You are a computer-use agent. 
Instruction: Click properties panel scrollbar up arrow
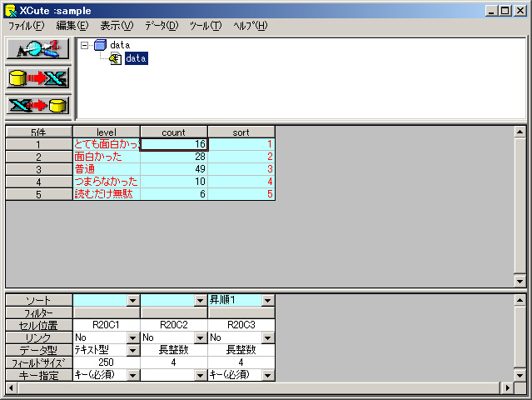[520, 300]
